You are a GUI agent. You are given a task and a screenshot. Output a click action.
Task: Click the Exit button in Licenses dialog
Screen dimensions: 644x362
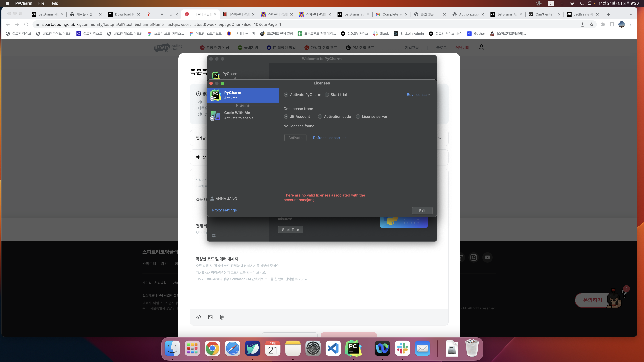click(422, 211)
